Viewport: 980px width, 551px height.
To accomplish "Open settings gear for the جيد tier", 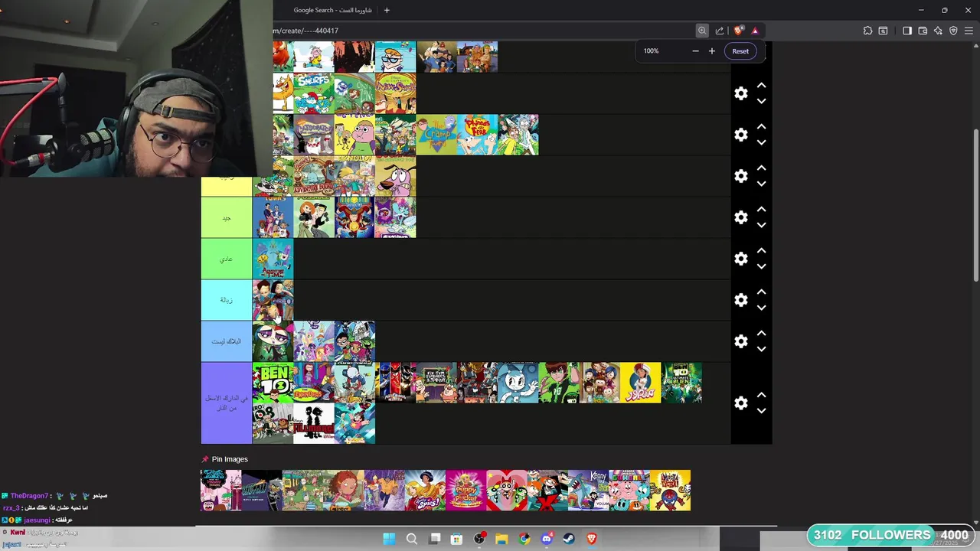I will pyautogui.click(x=740, y=217).
